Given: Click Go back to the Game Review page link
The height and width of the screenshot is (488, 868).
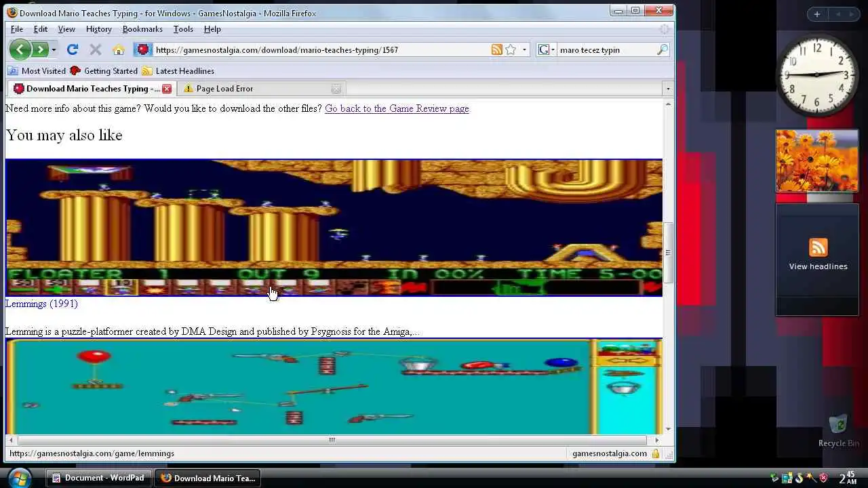Looking at the screenshot, I should pyautogui.click(x=397, y=108).
